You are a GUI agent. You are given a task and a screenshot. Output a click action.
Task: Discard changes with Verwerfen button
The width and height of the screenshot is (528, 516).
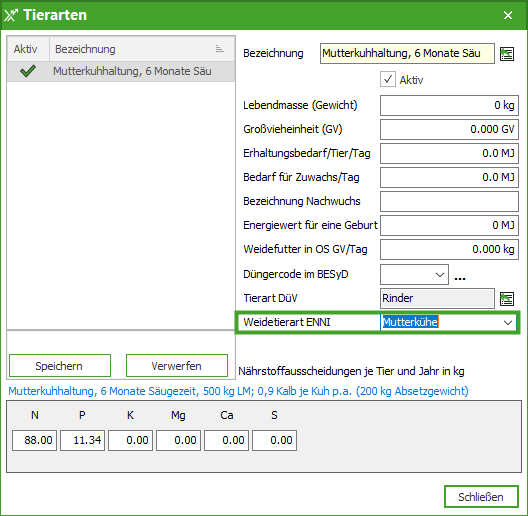[177, 365]
